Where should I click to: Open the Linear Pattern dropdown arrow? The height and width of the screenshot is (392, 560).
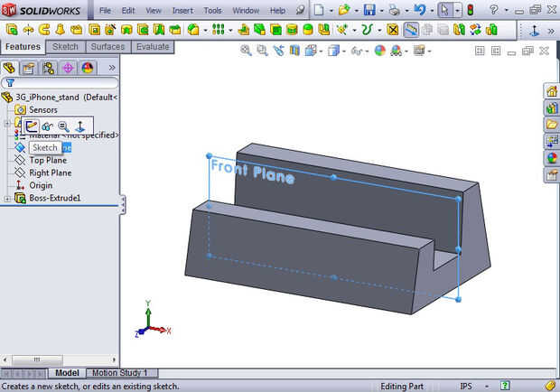coord(230,30)
